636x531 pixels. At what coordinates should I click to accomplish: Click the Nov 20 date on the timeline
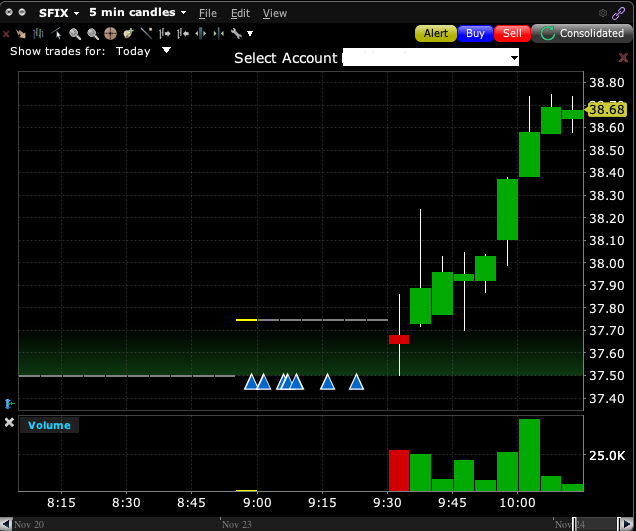(x=29, y=524)
